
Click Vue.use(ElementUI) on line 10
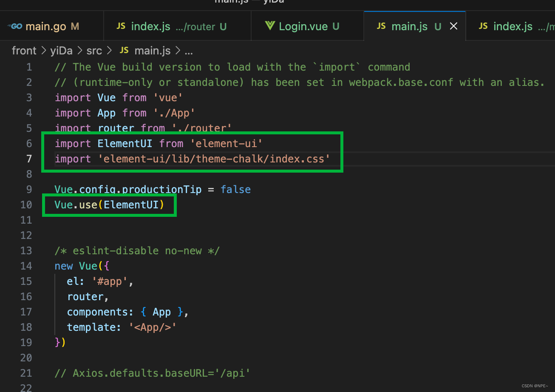[x=110, y=205]
